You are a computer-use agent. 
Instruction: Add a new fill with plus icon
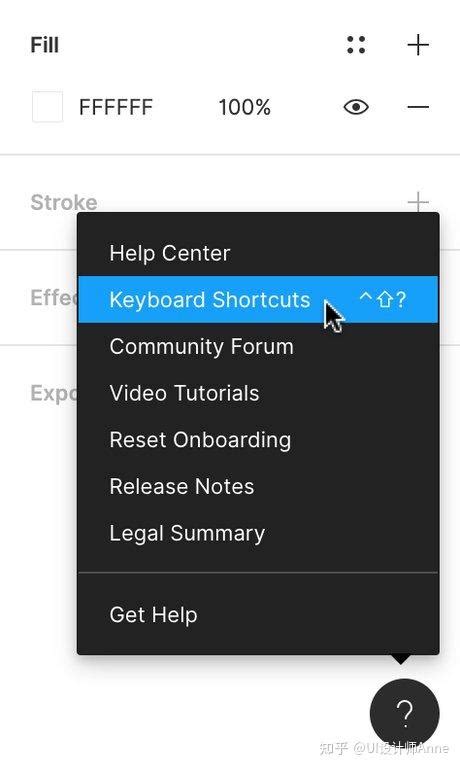[x=418, y=45]
